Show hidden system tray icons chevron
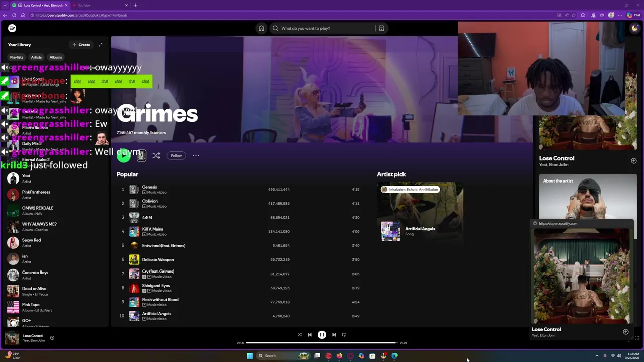644x362 pixels. [597, 356]
